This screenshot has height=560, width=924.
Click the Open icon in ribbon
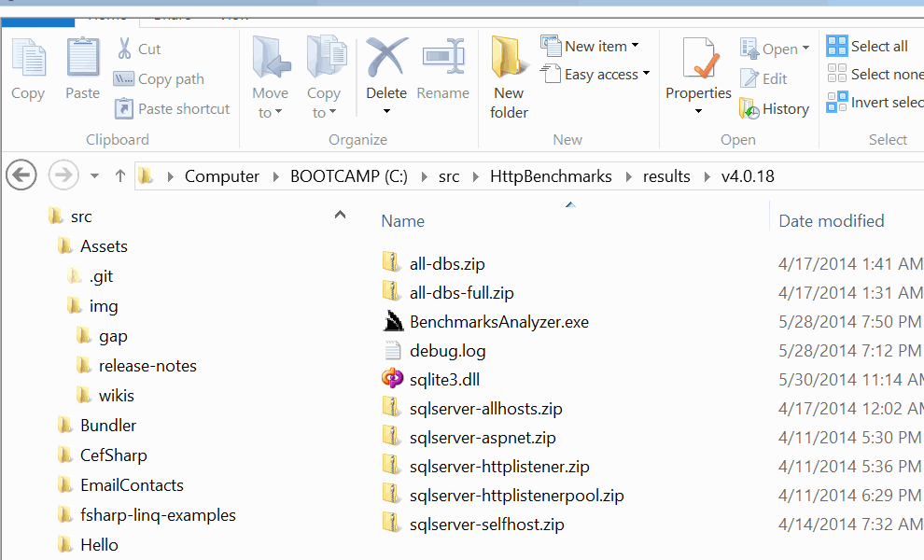[749, 49]
